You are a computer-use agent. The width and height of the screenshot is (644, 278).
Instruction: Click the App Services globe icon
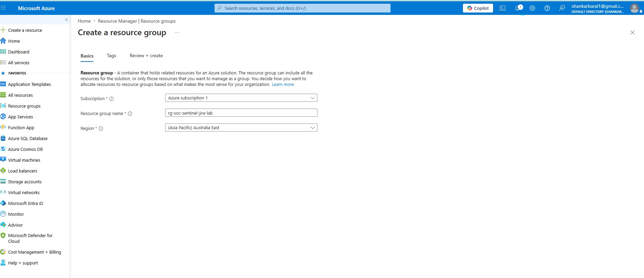3,117
